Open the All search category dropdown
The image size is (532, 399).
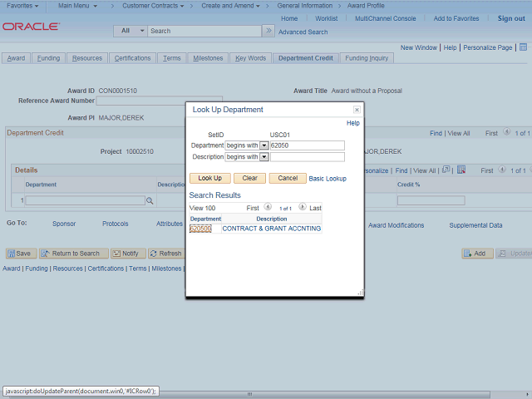131,31
